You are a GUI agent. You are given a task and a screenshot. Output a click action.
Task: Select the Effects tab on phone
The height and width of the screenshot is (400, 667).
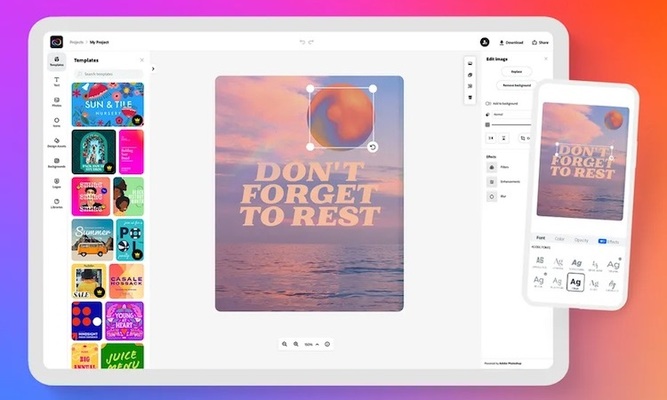(609, 241)
